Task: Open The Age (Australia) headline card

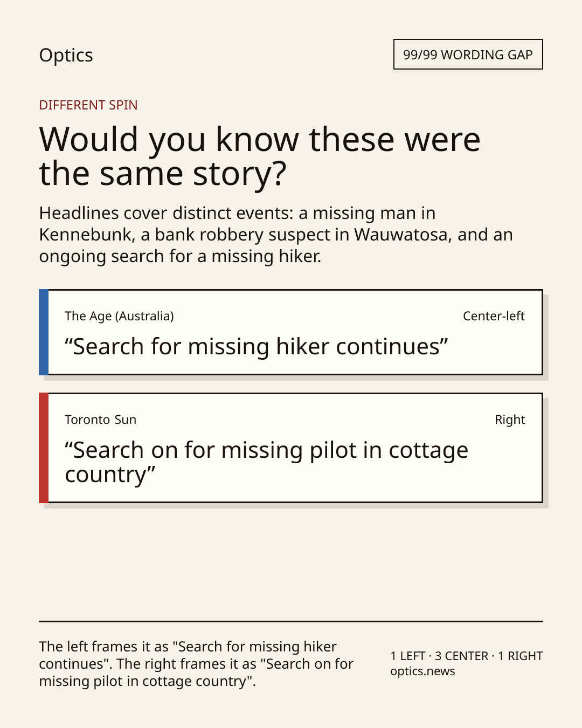Action: coord(291,332)
